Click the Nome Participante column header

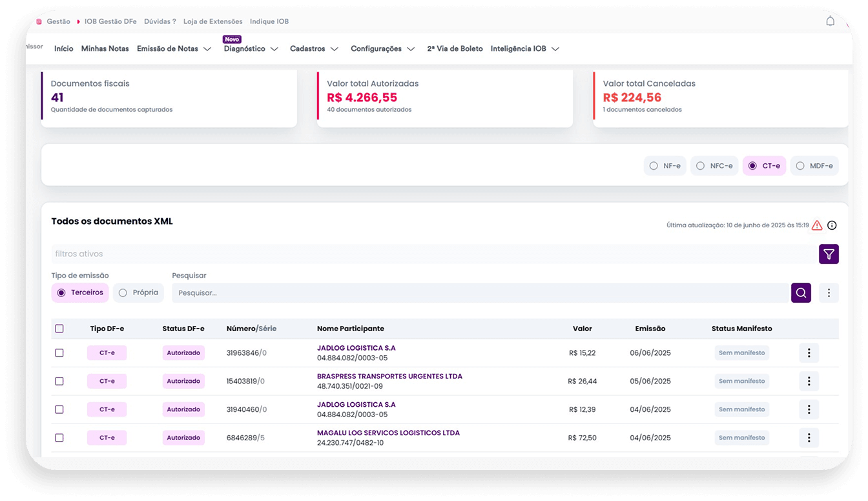(x=351, y=329)
